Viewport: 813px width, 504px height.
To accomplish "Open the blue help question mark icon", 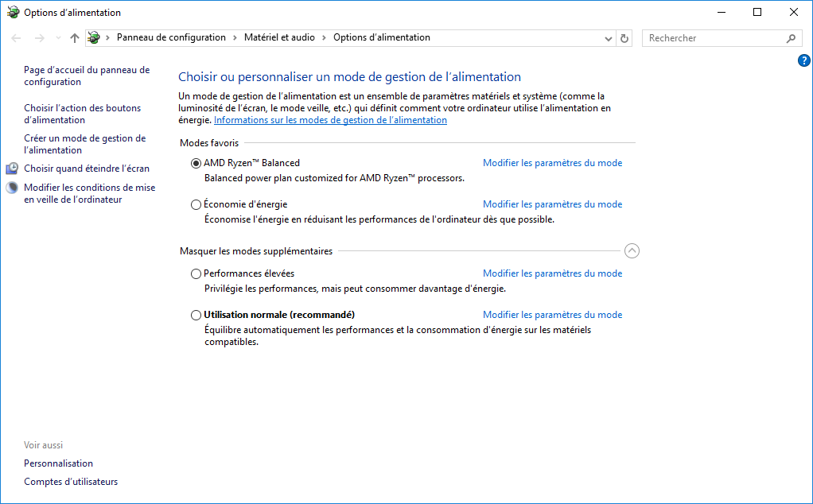I will (803, 60).
